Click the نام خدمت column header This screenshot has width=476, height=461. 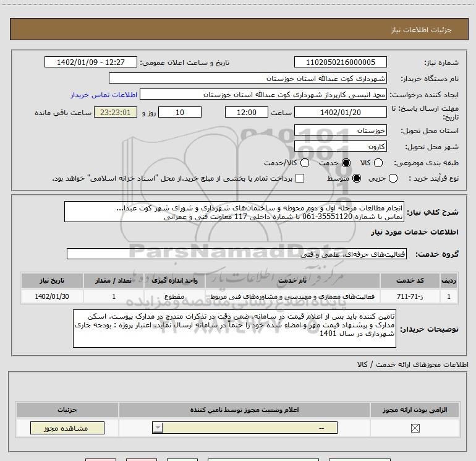tap(292, 280)
